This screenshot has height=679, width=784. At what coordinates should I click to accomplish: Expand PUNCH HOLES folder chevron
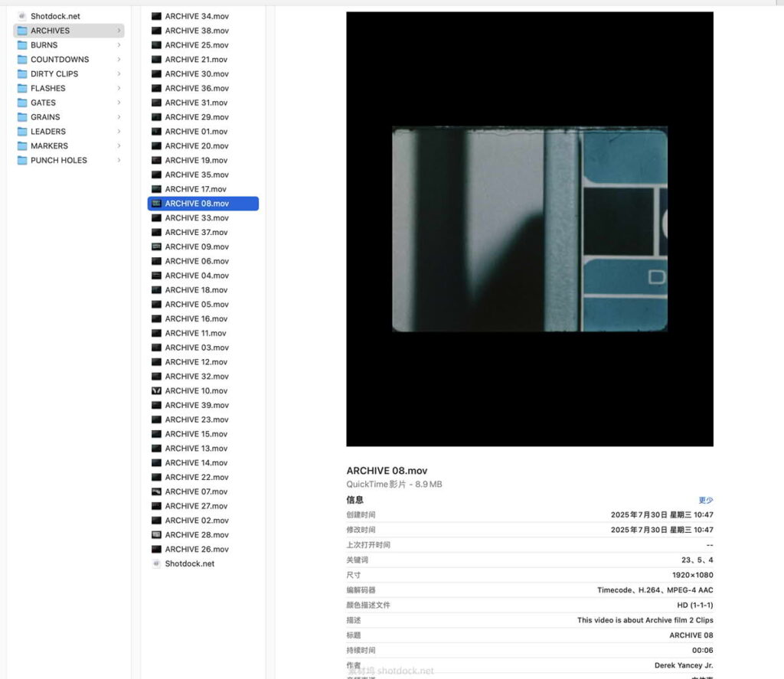coord(119,161)
